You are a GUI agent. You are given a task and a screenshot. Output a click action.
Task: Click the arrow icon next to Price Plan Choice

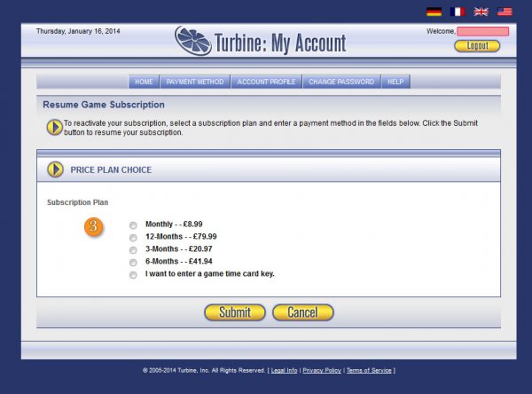coord(55,169)
